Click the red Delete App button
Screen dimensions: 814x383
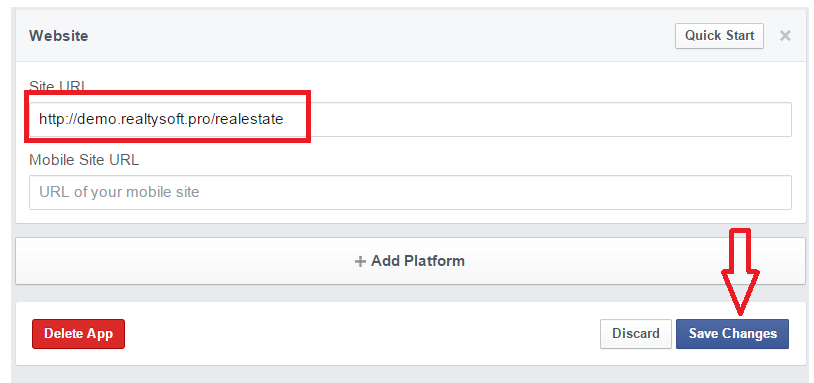78,334
